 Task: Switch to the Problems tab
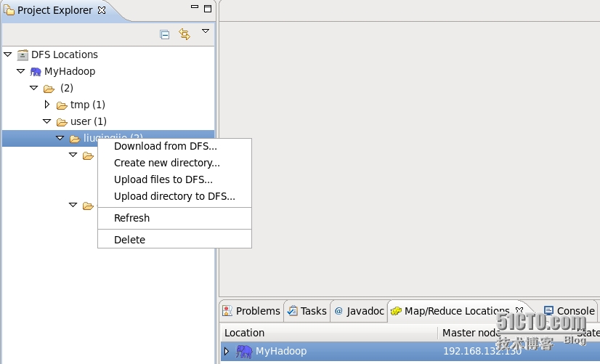tap(252, 311)
